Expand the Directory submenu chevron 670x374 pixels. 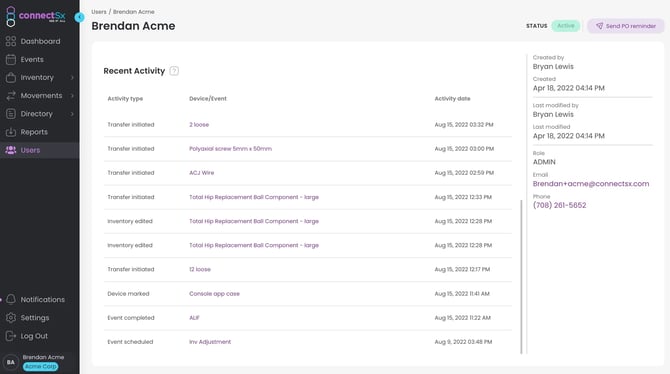pyautogui.click(x=72, y=114)
